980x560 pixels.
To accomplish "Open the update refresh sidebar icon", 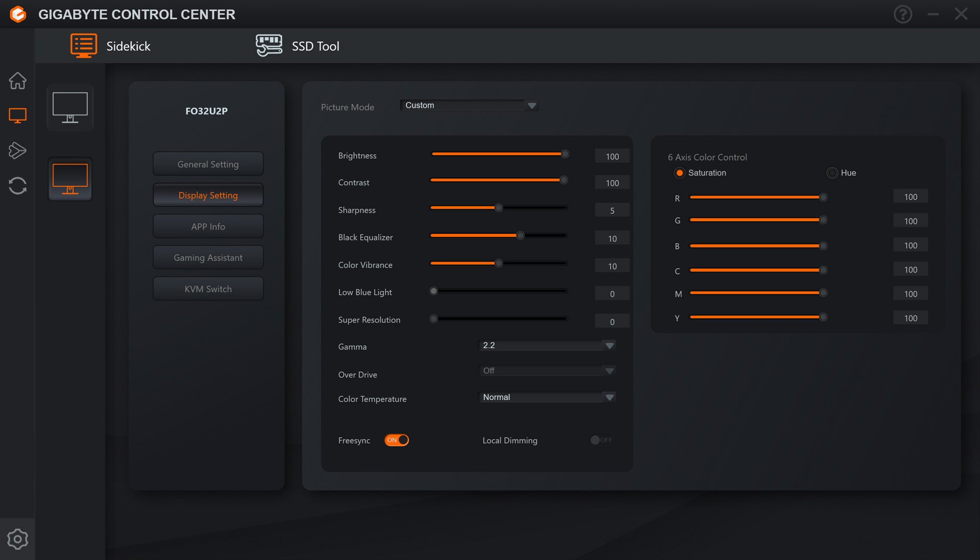I will [x=17, y=185].
